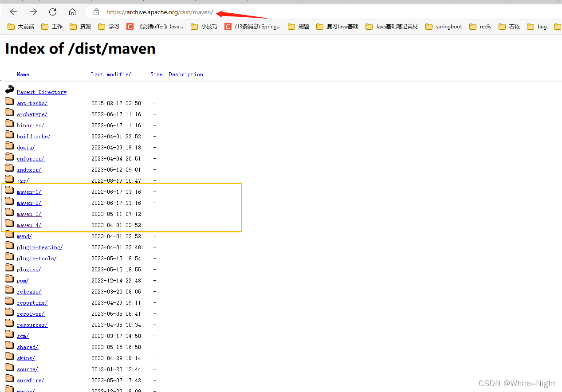Click the Size column header
The image size is (562, 392).
pos(156,74)
